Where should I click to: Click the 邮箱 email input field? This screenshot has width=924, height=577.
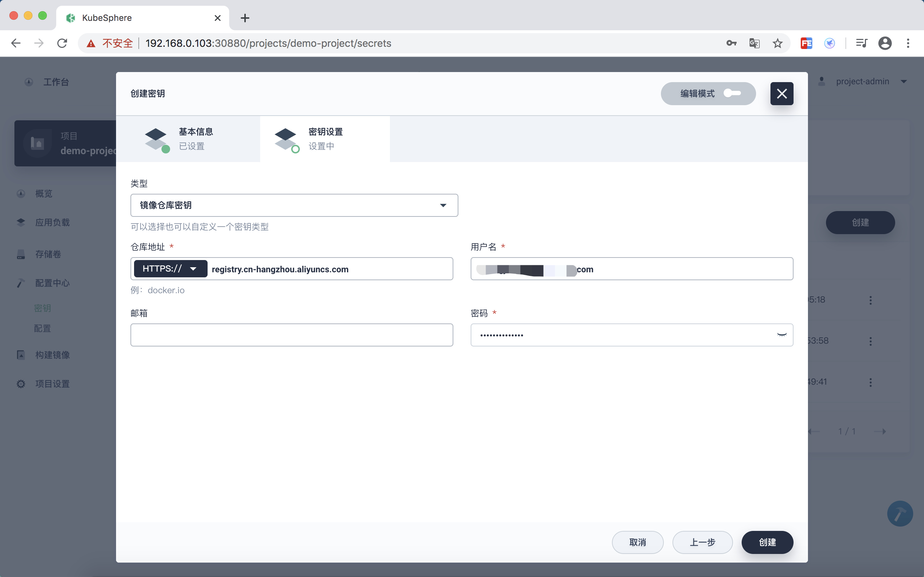tap(292, 335)
